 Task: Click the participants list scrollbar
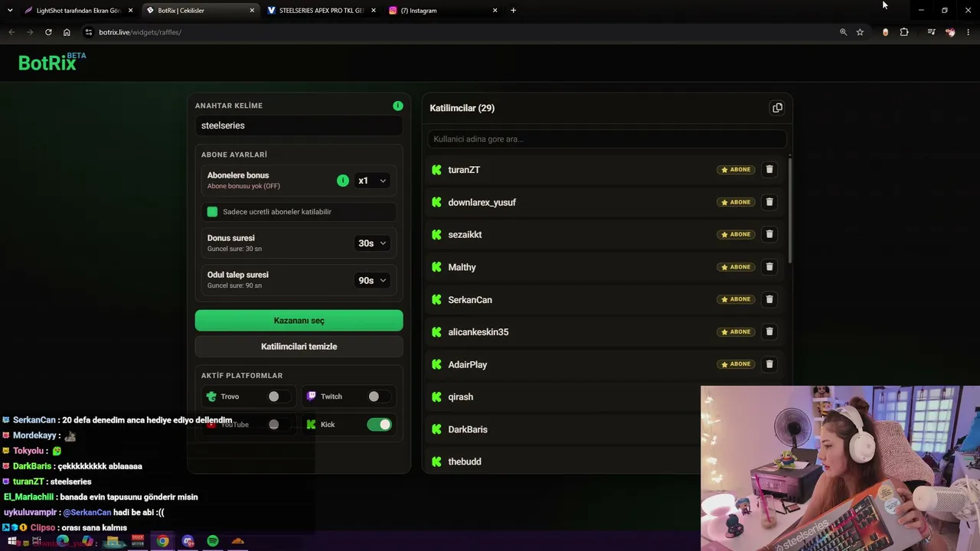789,210
